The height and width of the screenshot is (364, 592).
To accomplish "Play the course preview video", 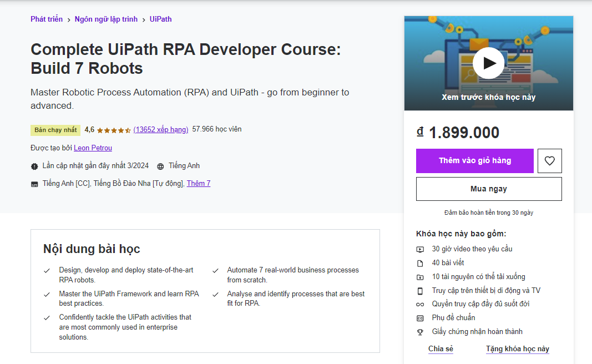I will [x=488, y=63].
